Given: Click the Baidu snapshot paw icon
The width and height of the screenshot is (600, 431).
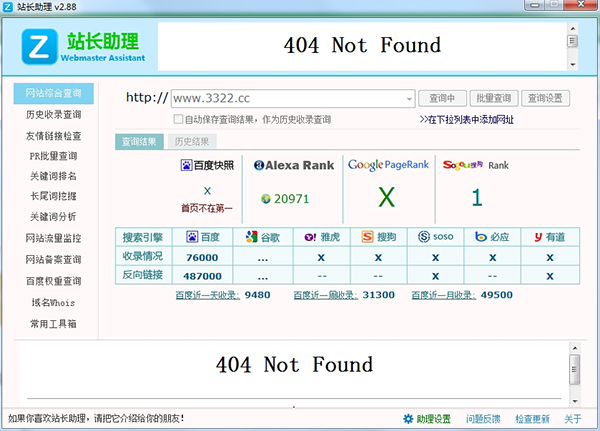Looking at the screenshot, I should (186, 165).
